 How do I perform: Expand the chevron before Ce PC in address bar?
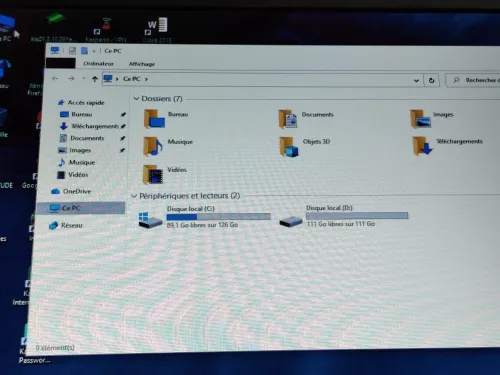(117, 79)
